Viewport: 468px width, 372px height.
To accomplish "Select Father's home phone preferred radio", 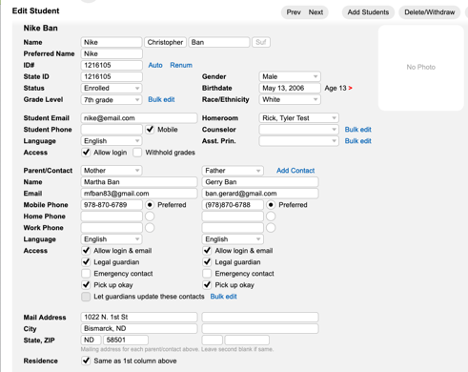I will (271, 216).
